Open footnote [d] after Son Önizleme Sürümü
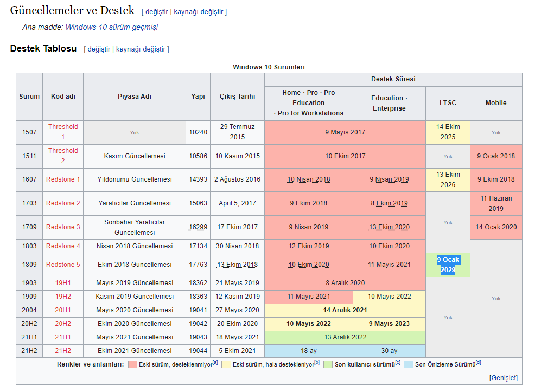554x392 pixels. [x=478, y=363]
